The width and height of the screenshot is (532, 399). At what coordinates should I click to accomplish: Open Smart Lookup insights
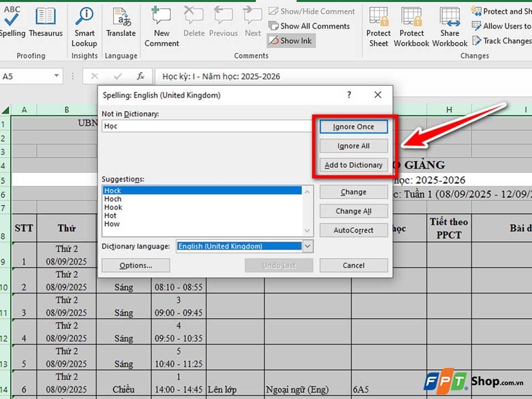click(x=84, y=27)
